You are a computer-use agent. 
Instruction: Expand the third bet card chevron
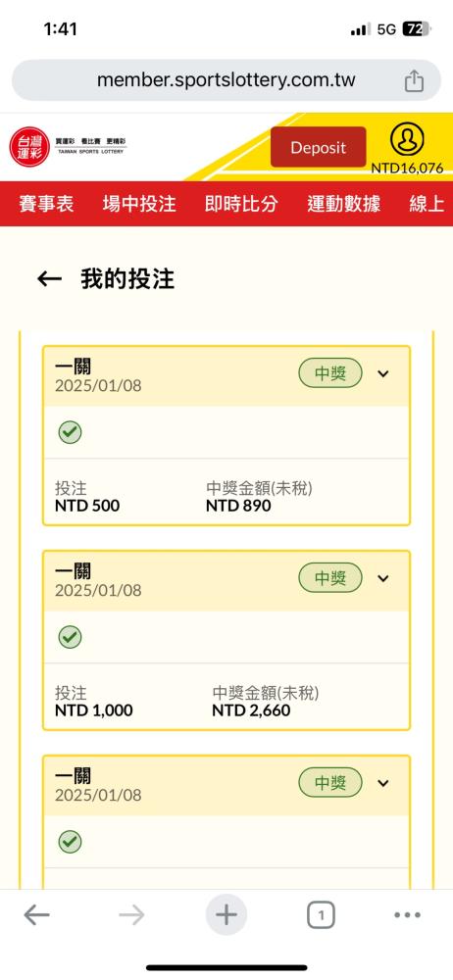pyautogui.click(x=383, y=782)
